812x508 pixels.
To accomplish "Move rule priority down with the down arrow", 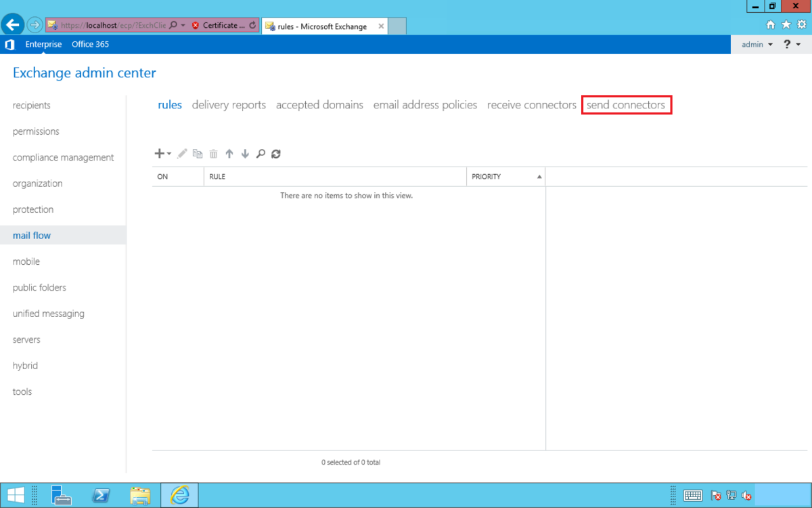I will click(245, 153).
